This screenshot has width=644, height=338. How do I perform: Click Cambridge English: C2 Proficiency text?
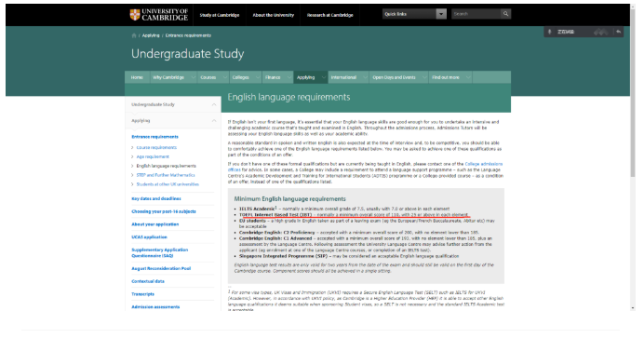pyautogui.click(x=276, y=233)
